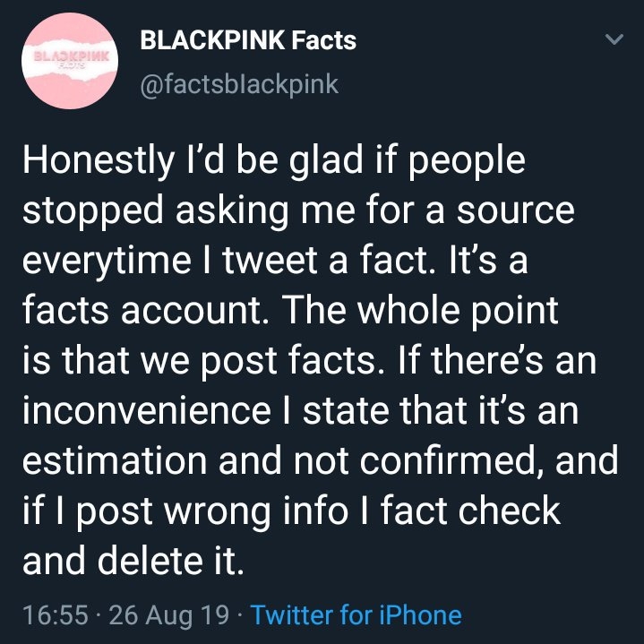Click the ending words delete it
The image size is (644, 644).
[x=170, y=560]
